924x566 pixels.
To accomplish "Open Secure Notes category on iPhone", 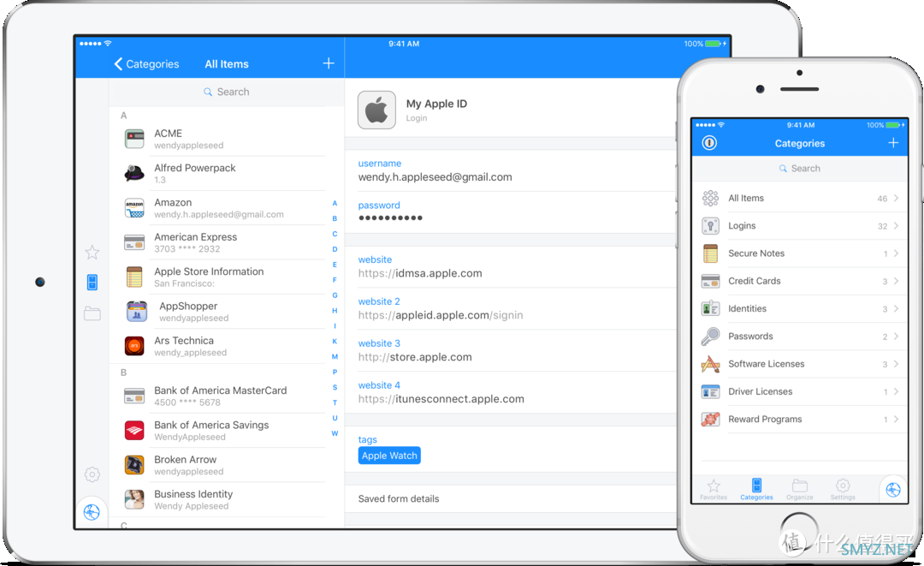I will pos(800,253).
